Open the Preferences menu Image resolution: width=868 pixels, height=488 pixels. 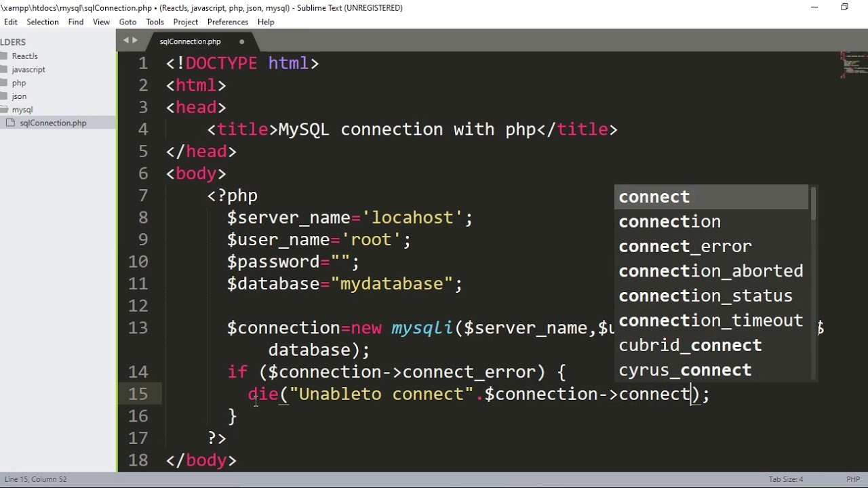227,22
